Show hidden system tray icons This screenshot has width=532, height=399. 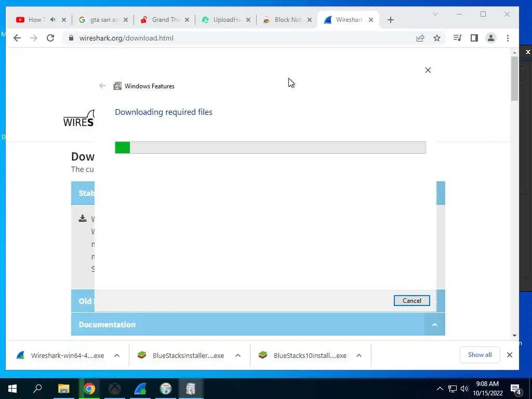click(440, 389)
